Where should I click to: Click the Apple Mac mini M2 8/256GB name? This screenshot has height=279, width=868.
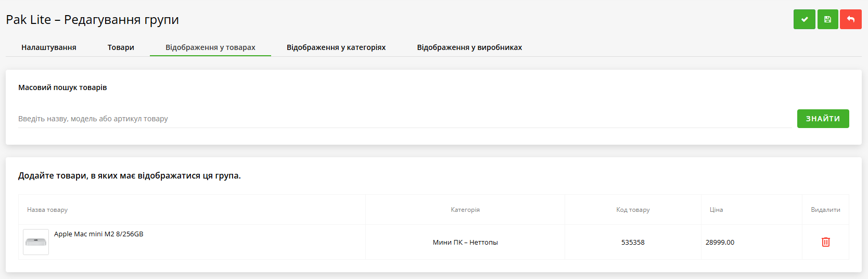(x=99, y=234)
